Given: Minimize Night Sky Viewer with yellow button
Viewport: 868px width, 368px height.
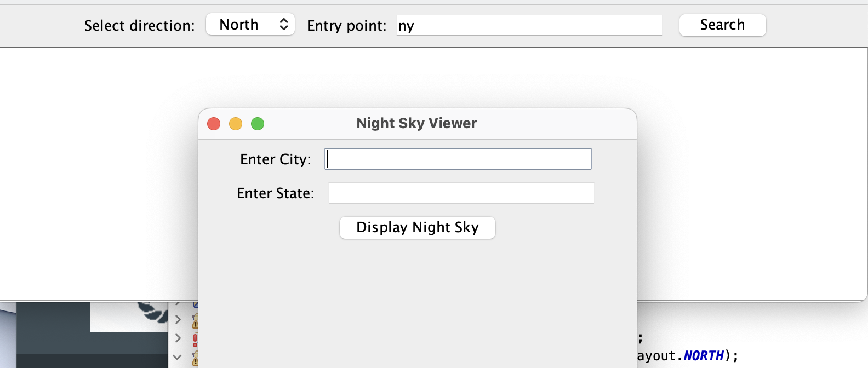Looking at the screenshot, I should click(x=236, y=124).
